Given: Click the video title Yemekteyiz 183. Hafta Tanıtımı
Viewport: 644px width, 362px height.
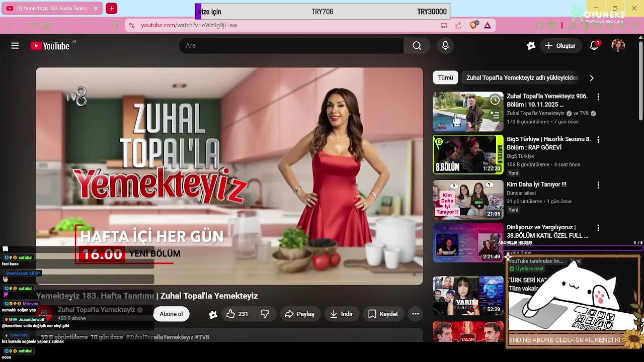Looking at the screenshot, I should tap(147, 296).
